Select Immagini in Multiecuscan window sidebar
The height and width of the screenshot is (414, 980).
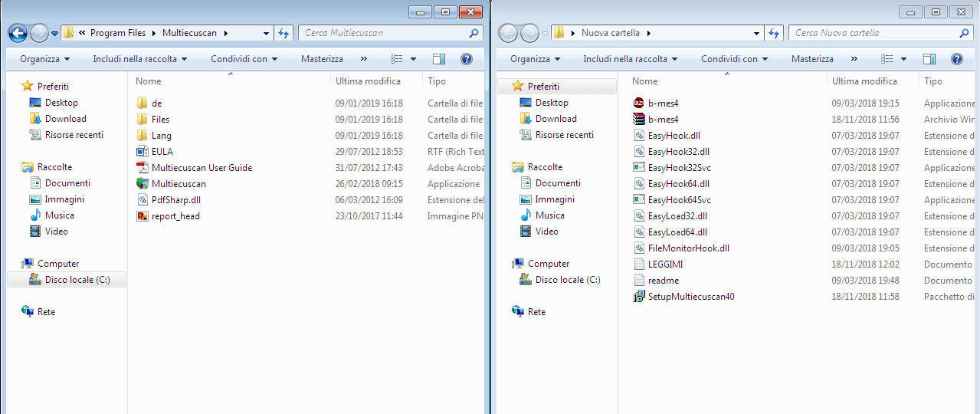click(64, 199)
